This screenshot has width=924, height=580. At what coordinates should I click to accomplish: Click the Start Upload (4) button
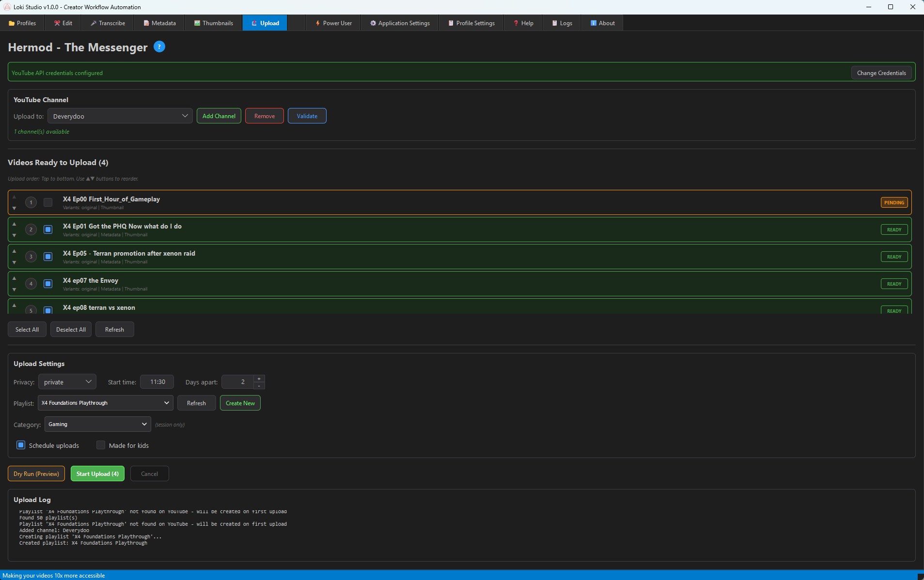coord(97,473)
